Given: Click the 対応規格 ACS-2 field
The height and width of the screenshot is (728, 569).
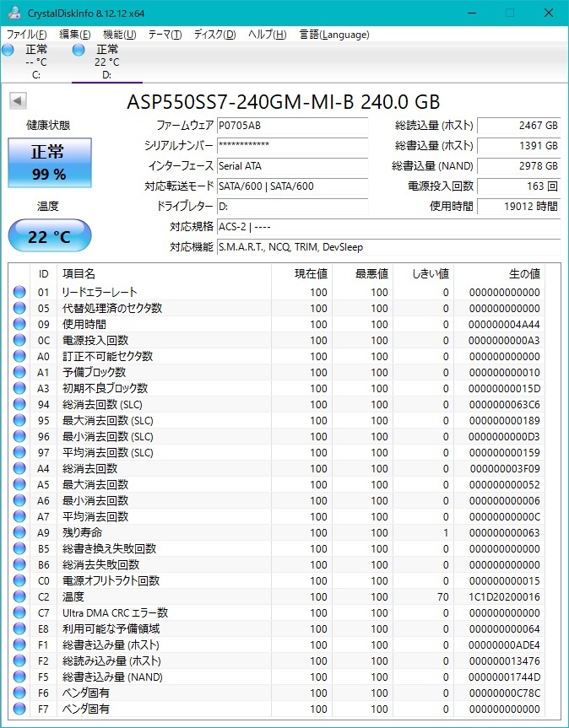Looking at the screenshot, I should (x=388, y=227).
